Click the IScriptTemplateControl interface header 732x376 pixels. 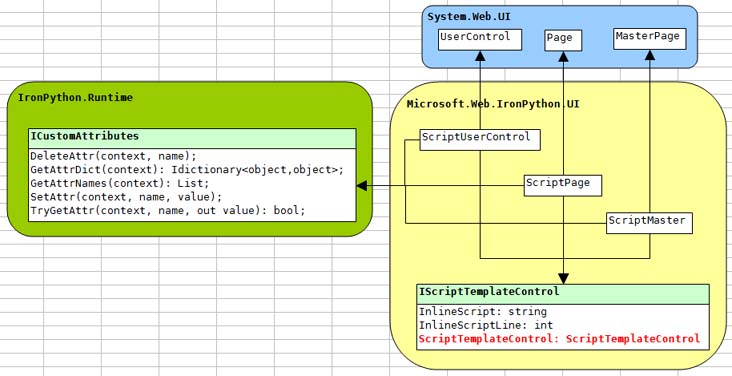563,294
